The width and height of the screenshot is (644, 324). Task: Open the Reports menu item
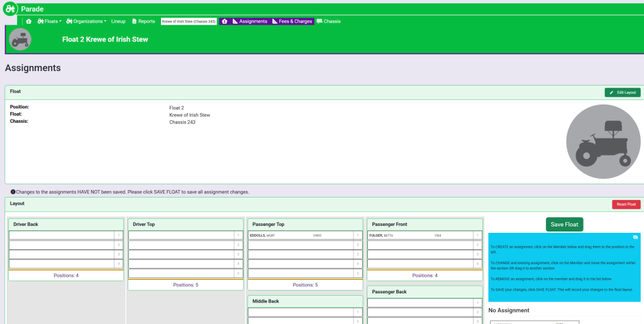click(143, 21)
